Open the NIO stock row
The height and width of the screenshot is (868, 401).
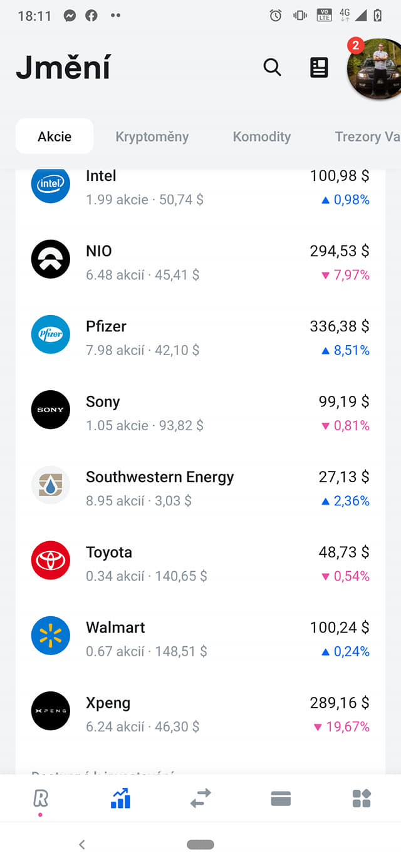200,262
